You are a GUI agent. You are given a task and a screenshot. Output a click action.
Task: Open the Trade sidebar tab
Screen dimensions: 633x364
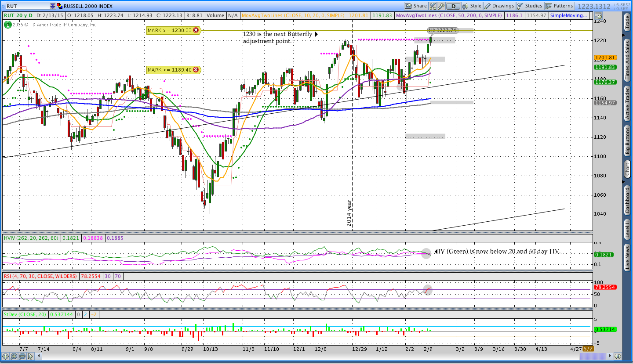point(628,23)
